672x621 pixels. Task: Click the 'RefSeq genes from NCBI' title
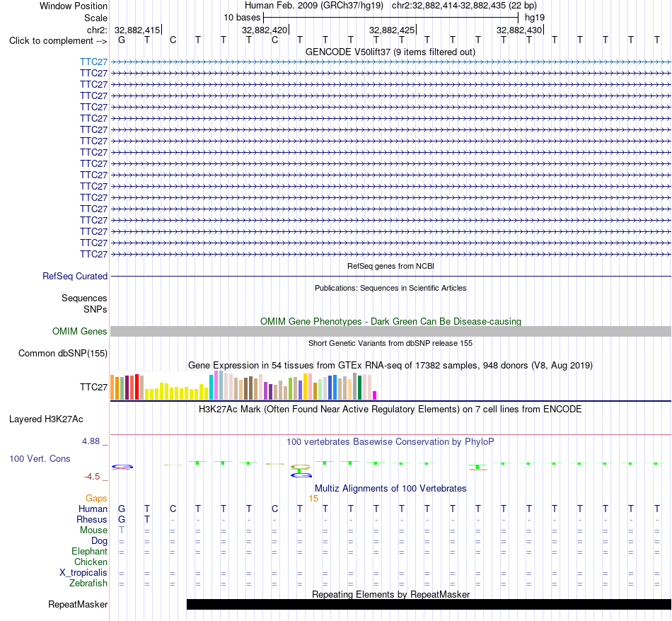click(390, 266)
